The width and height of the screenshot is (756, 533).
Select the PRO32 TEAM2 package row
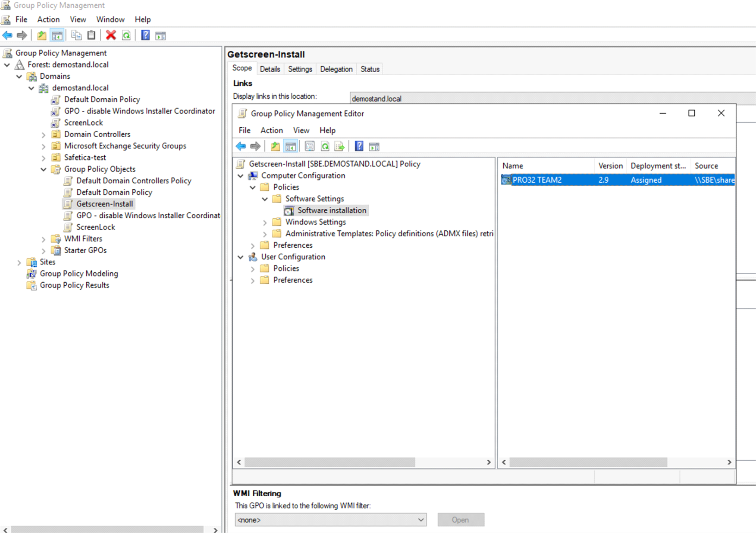tap(537, 180)
